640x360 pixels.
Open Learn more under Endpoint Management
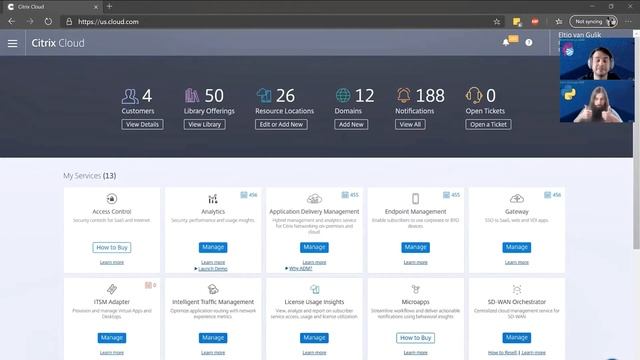pyautogui.click(x=416, y=262)
